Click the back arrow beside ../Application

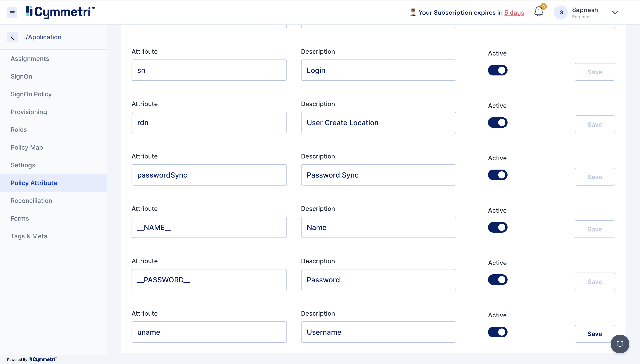(12, 37)
